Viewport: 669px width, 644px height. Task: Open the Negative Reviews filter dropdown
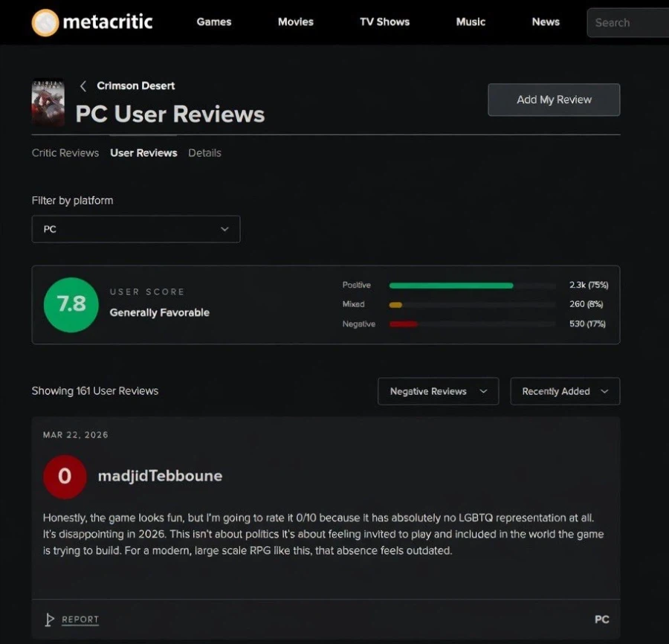[438, 391]
